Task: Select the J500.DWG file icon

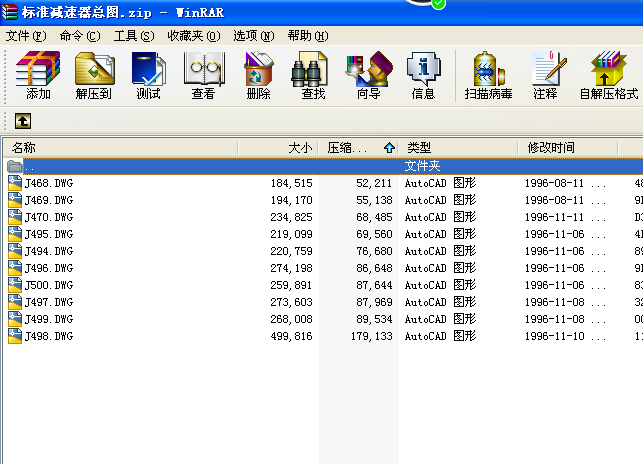Action: (x=15, y=285)
